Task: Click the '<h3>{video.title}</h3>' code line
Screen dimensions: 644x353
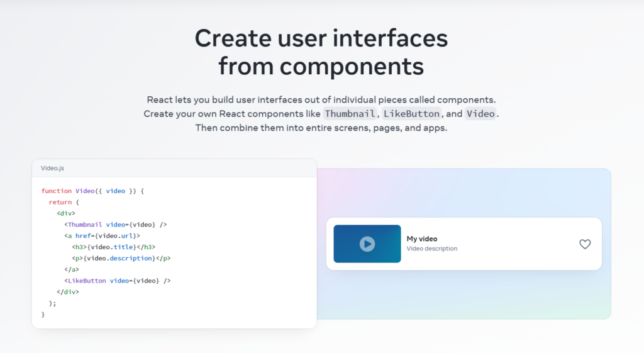Action: 114,247
